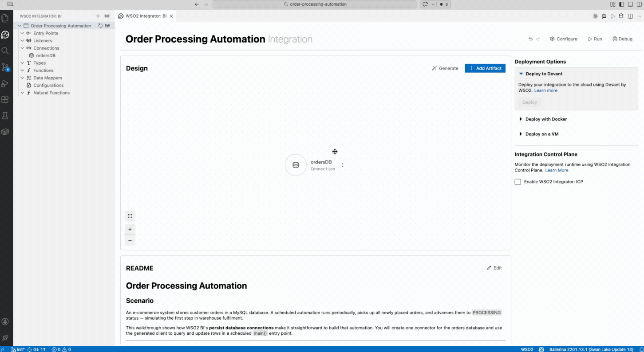Collapse the Connections tree section
Screen dimensions: 644x352
(x=23, y=48)
